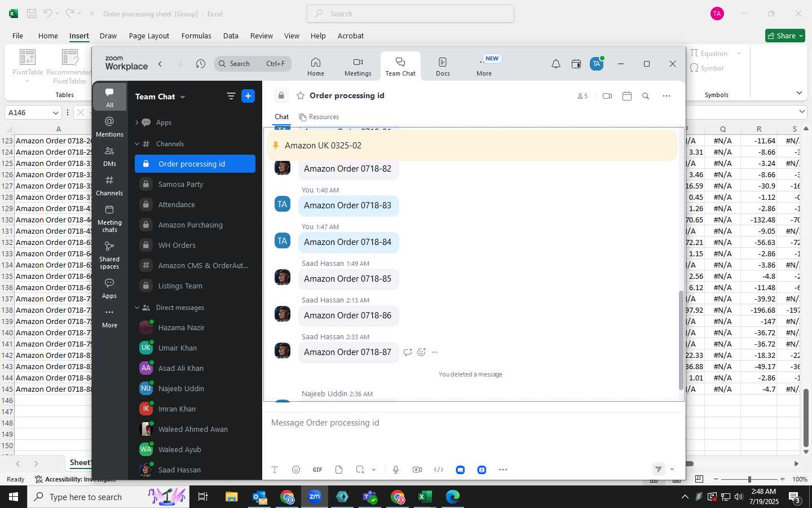The image size is (812, 508).
Task: Attach a file to the message
Action: tap(339, 470)
